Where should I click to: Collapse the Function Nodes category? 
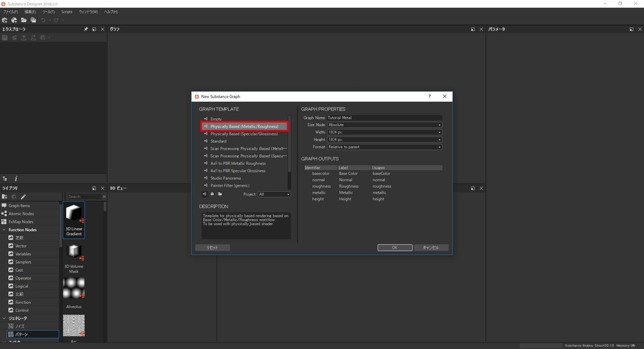(4, 230)
